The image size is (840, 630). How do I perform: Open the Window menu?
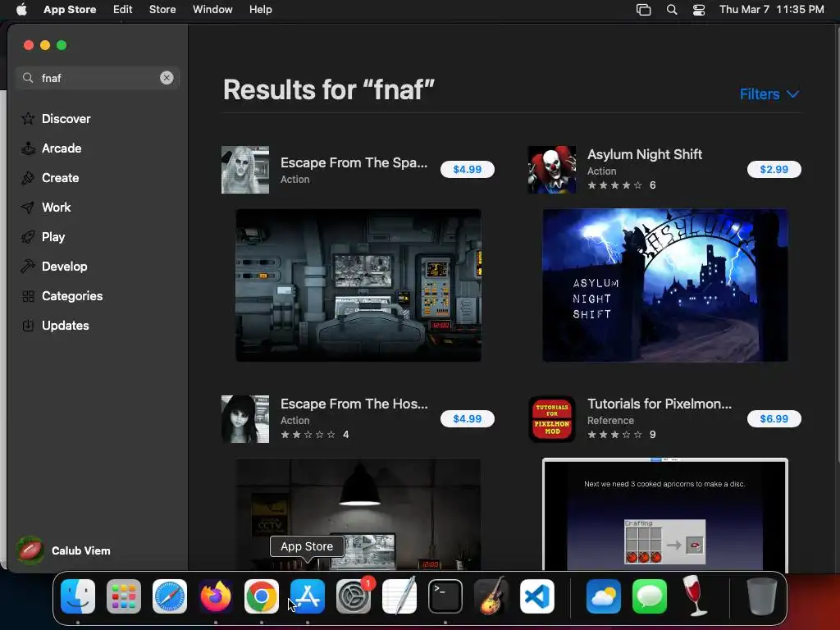tap(212, 10)
